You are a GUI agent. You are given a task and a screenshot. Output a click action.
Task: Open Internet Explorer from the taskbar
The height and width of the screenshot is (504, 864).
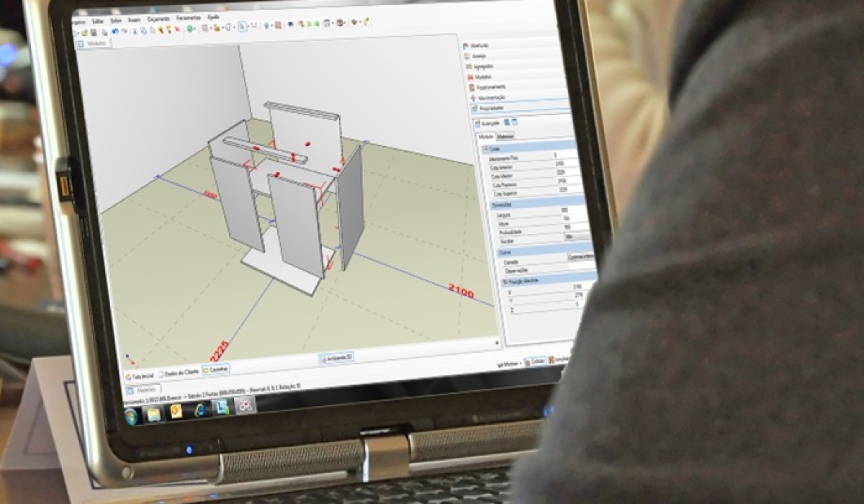[x=199, y=409]
